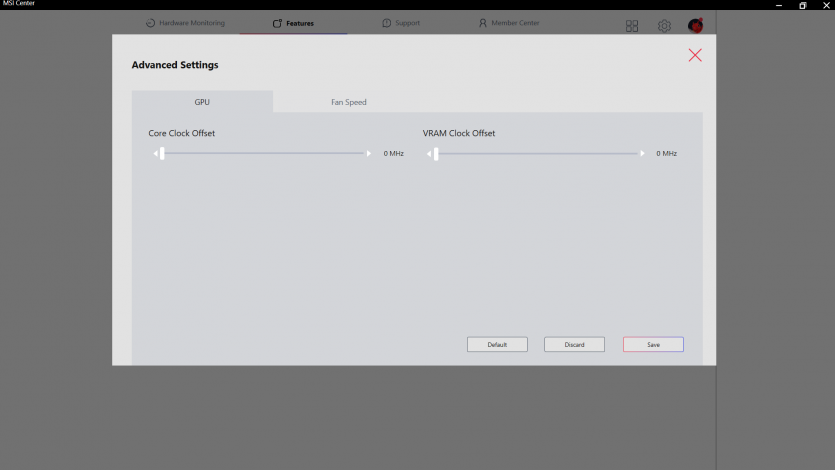Open the Member Center section
This screenshot has height=470, width=835.
coord(509,23)
